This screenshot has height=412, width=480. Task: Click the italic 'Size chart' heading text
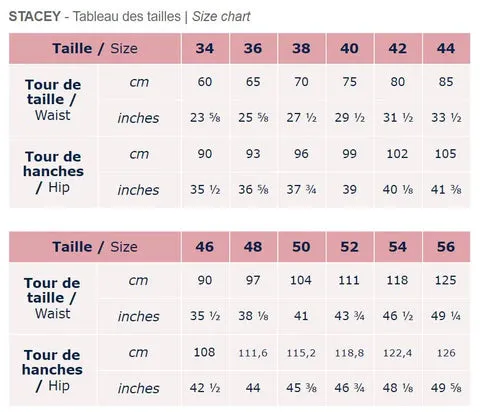[221, 16]
